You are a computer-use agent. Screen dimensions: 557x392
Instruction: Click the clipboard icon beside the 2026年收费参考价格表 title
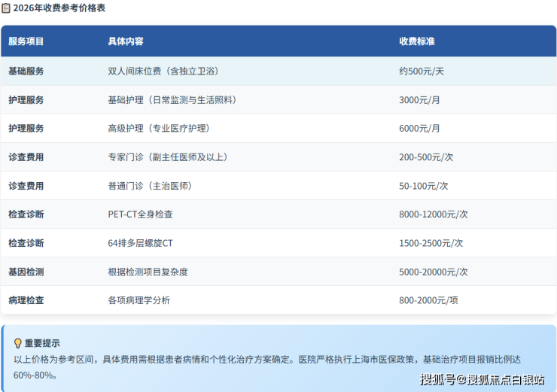(x=6, y=8)
